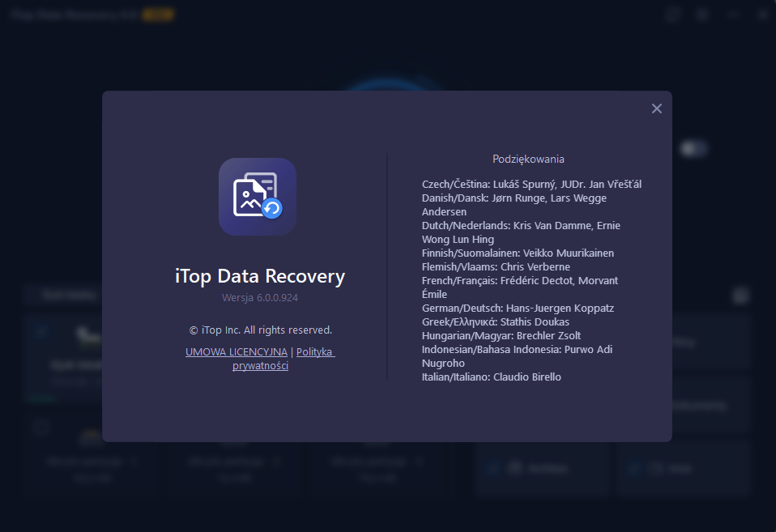Select the Dutch/Nederlands credits line

[x=521, y=232]
